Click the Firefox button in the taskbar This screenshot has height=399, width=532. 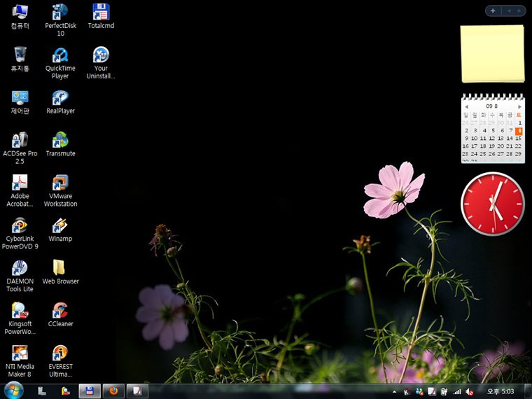click(113, 391)
